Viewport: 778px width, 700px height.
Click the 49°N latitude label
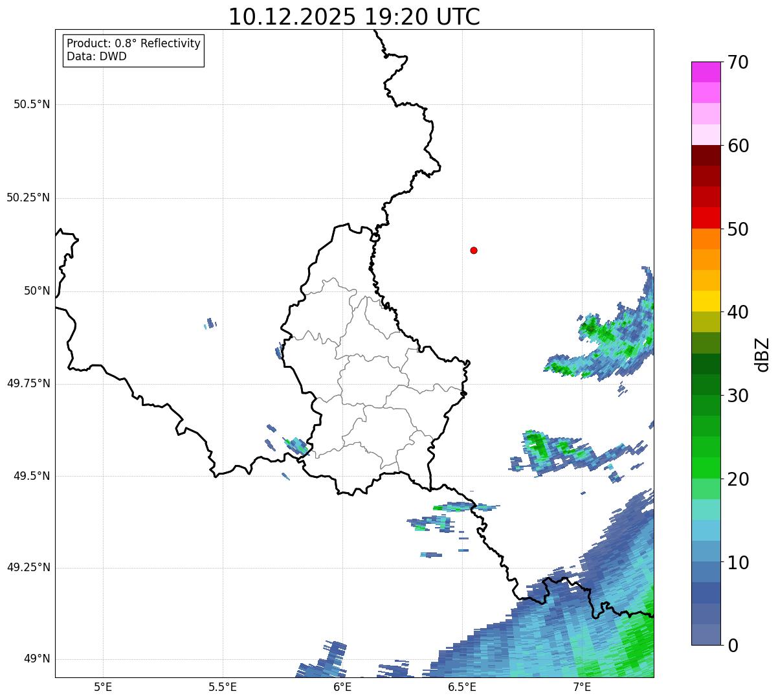(37, 659)
